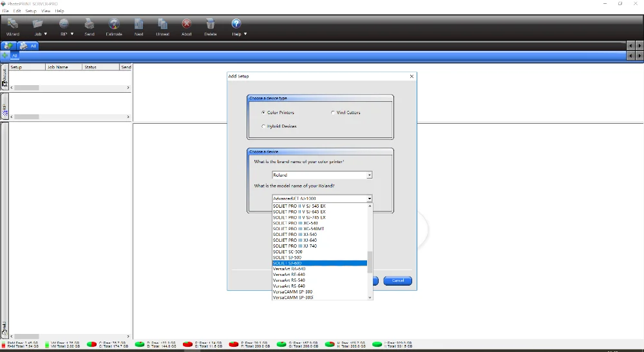Screen dimensions: 644x352
Task: Choose the highlighted SOLJET SJ-600 item
Action: 319,263
